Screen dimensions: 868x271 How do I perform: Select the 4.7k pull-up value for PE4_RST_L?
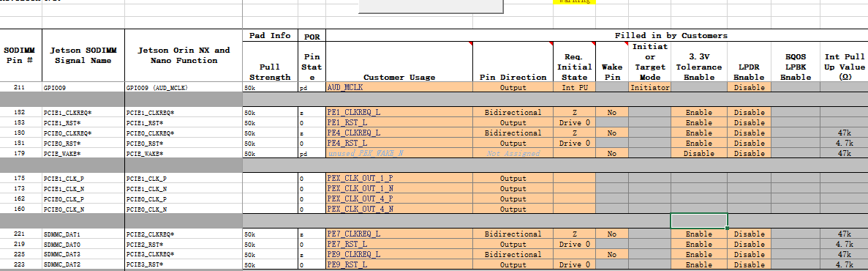click(x=844, y=143)
